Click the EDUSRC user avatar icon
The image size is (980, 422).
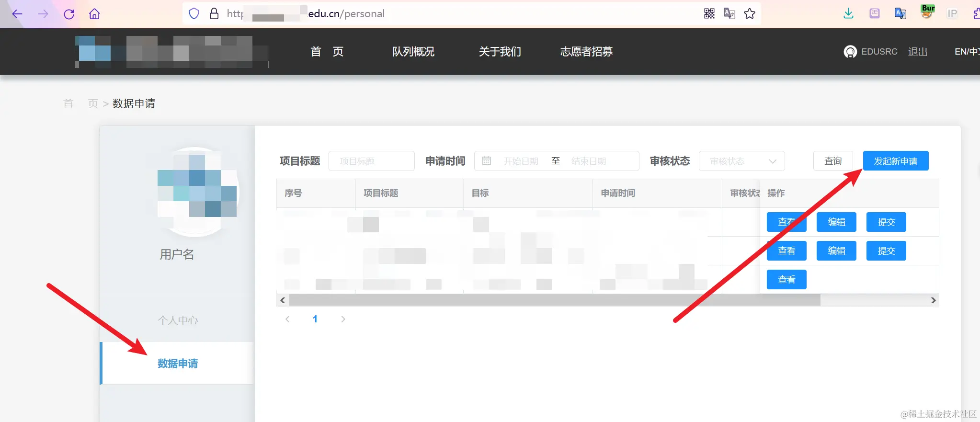pos(850,52)
